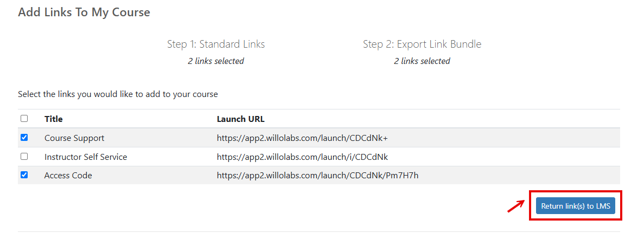Viewport: 644px width, 252px height.
Task: Check the Instructor Self Service checkbox
Action: [x=24, y=157]
